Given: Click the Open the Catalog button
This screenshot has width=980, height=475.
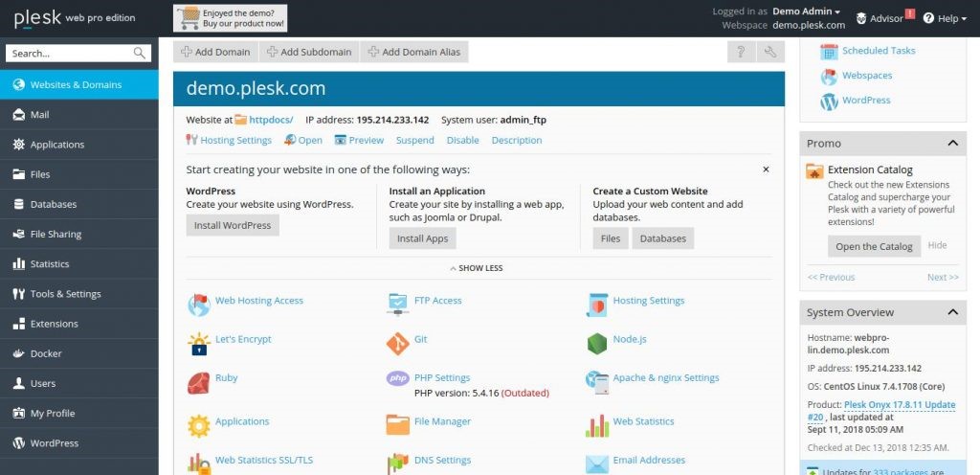Looking at the screenshot, I should point(875,246).
